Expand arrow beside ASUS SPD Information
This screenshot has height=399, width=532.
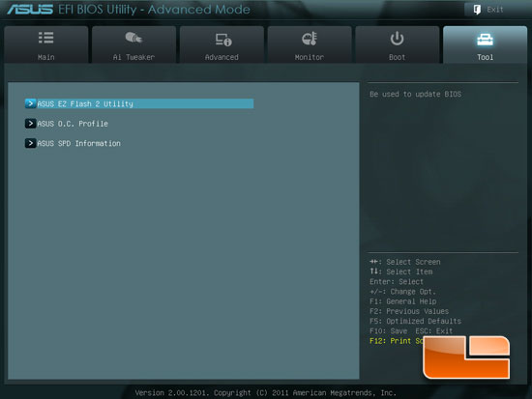click(x=30, y=143)
